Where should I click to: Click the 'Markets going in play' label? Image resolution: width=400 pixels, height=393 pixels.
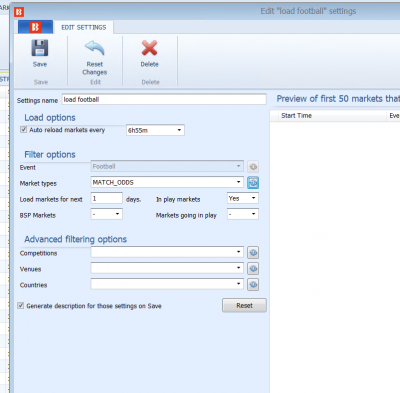[x=186, y=215]
